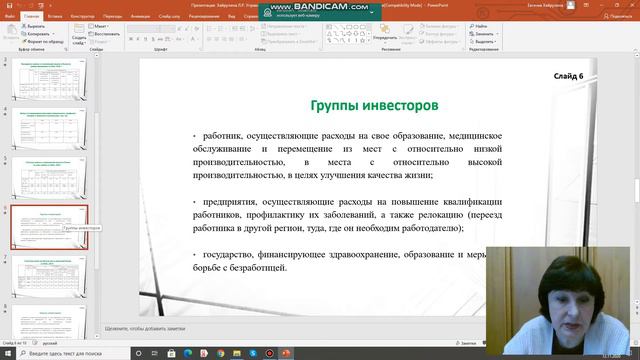This screenshot has width=640, height=360.
Task: Toggle Notes (Заметки) in status bar
Action: [466, 343]
